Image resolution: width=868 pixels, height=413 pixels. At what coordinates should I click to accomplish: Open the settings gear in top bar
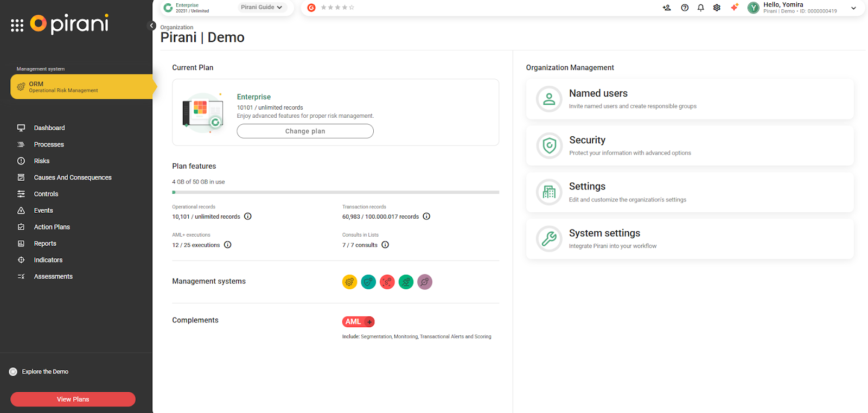click(717, 8)
